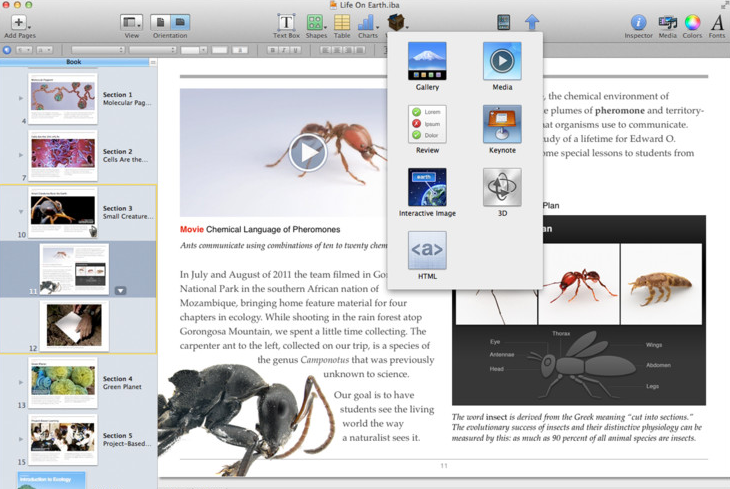This screenshot has width=730, height=489.
Task: Insert a Media widget
Action: pos(502,62)
